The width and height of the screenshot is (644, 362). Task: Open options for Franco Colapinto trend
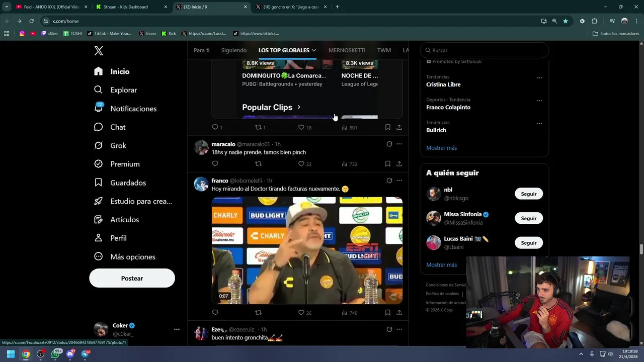tap(539, 101)
